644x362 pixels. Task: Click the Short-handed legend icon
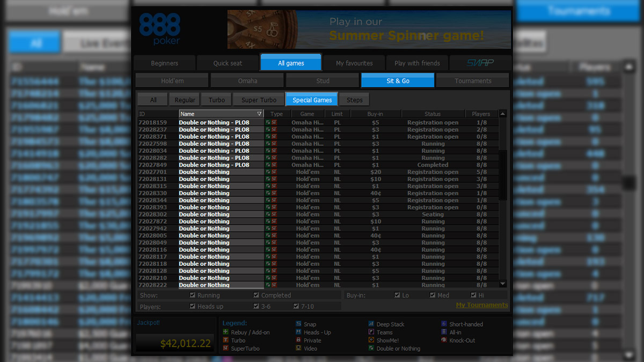click(x=444, y=324)
